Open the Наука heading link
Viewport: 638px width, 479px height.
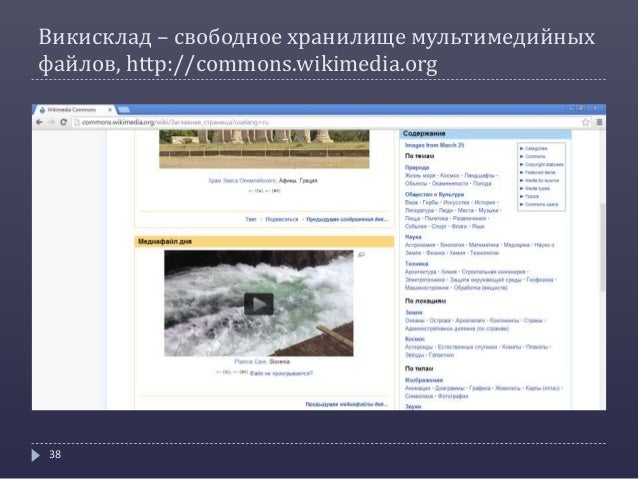tap(413, 237)
